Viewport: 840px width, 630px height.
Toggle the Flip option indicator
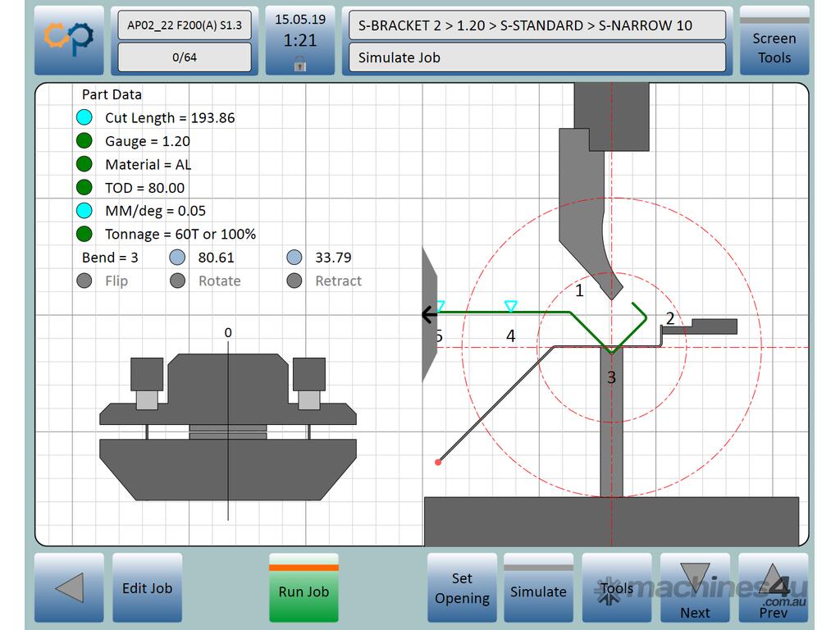84,281
